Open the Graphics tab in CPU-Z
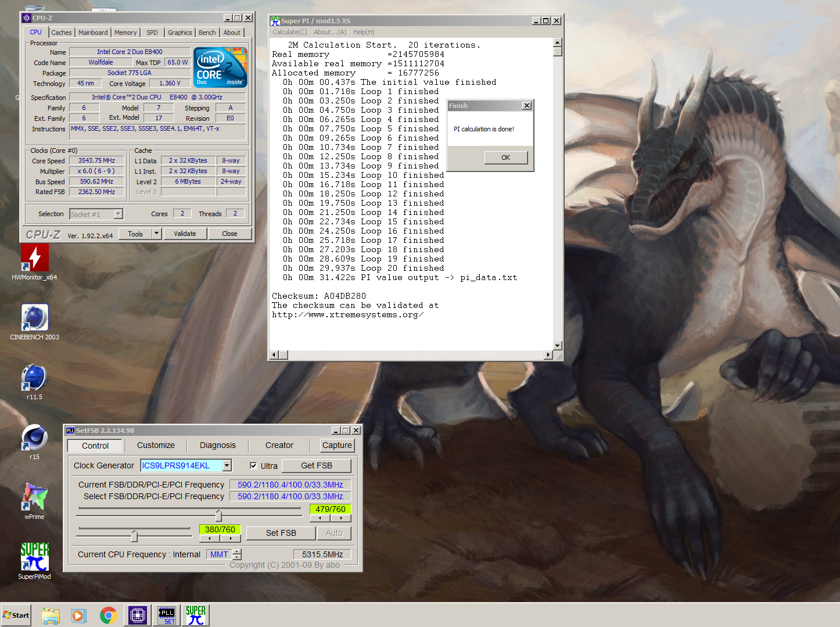This screenshot has width=840, height=627. pyautogui.click(x=180, y=33)
